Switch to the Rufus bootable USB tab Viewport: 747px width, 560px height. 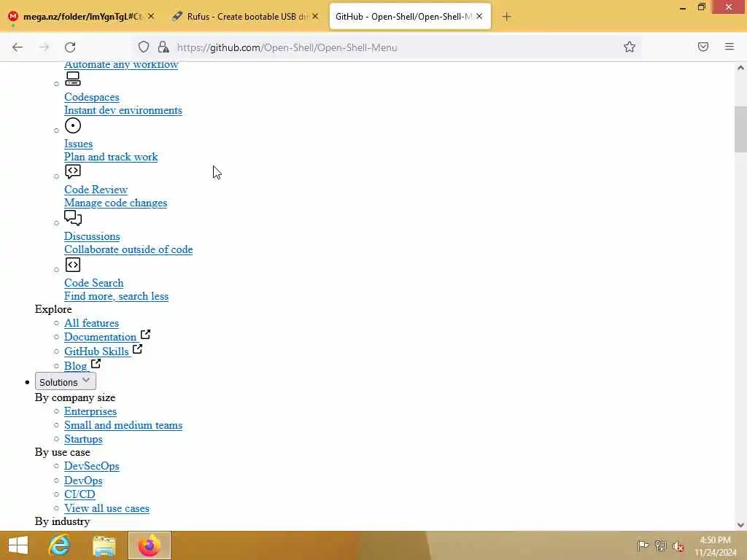click(x=247, y=17)
